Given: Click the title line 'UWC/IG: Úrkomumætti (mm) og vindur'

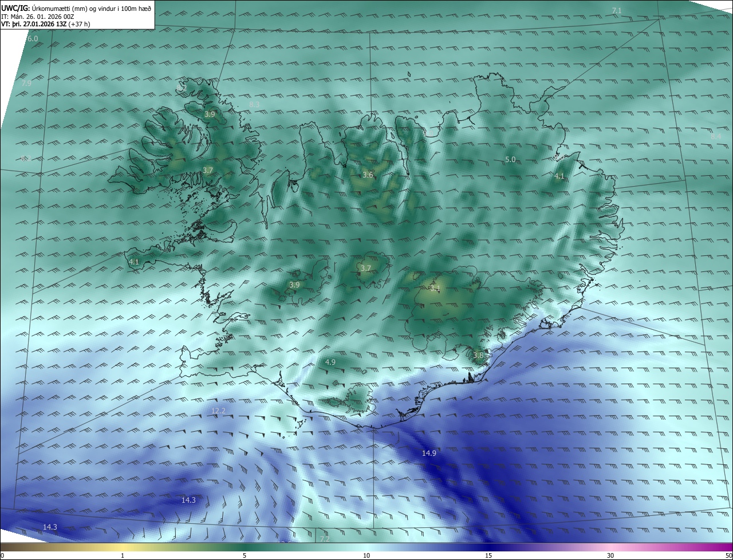Looking at the screenshot, I should (76, 7).
